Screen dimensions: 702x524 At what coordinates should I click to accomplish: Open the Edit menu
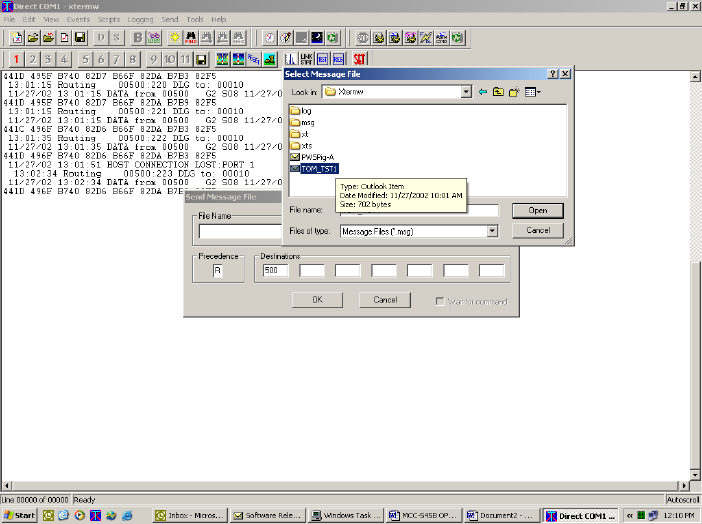[29, 19]
